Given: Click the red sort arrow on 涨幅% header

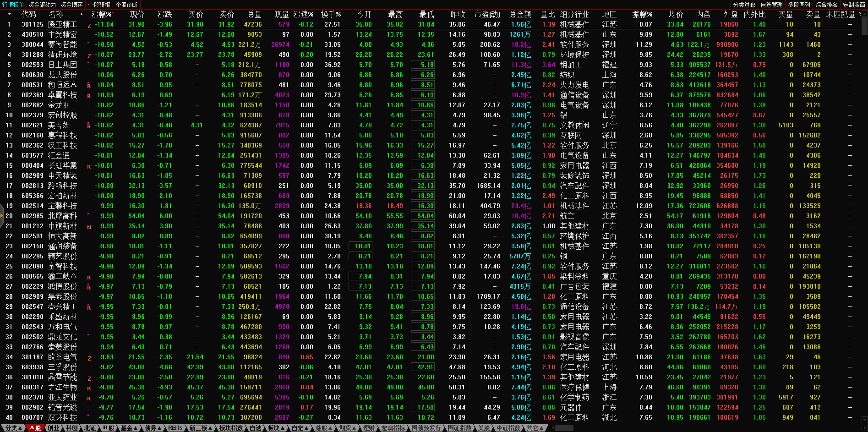Looking at the screenshot, I should pyautogui.click(x=112, y=14).
